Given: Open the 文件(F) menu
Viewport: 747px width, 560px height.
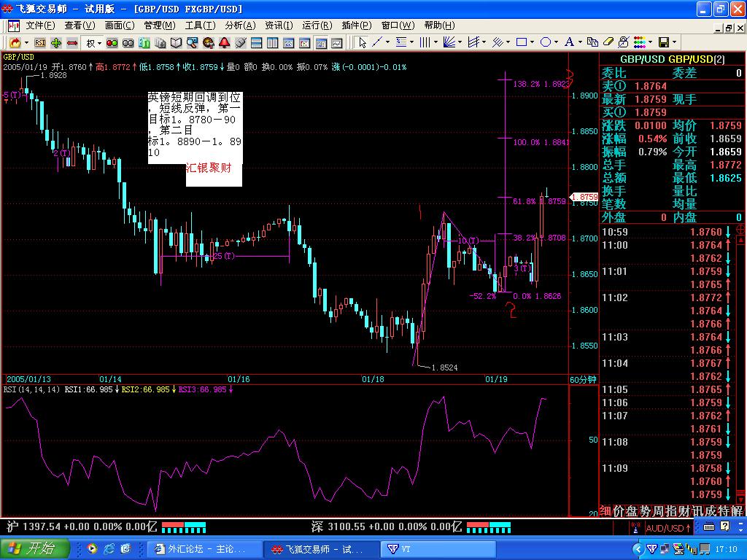Looking at the screenshot, I should (40, 26).
